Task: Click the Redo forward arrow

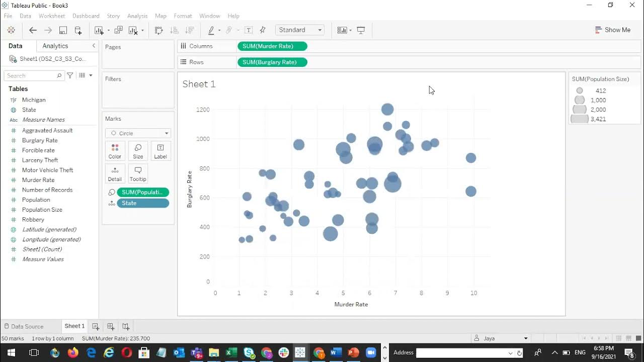Action: click(48, 30)
